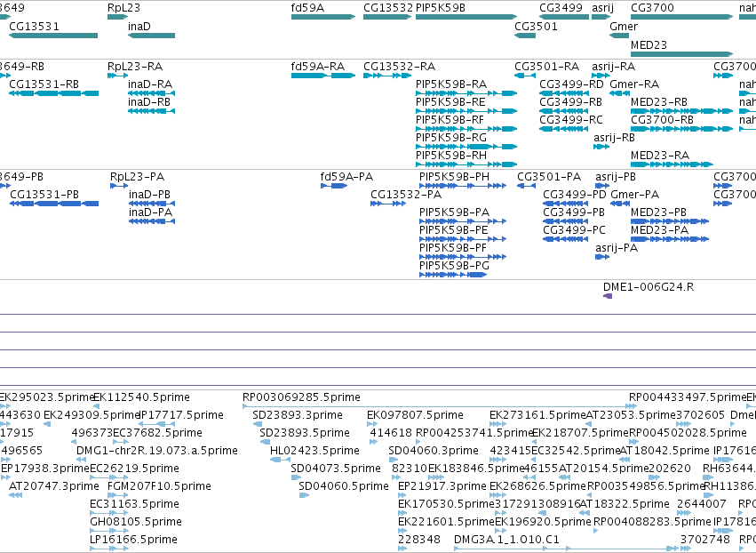Select the inaD-PA protein label
Image resolution: width=756 pixels, height=553 pixels.
coord(150,212)
